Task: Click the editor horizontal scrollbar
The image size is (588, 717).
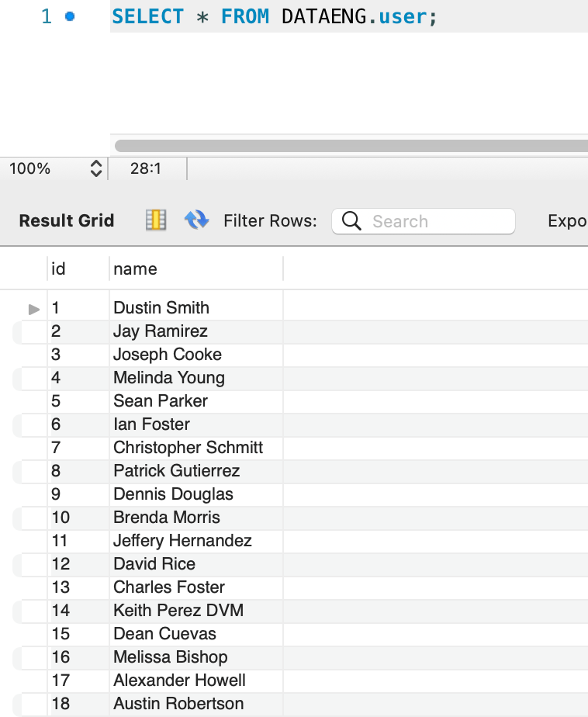Action: [351, 146]
